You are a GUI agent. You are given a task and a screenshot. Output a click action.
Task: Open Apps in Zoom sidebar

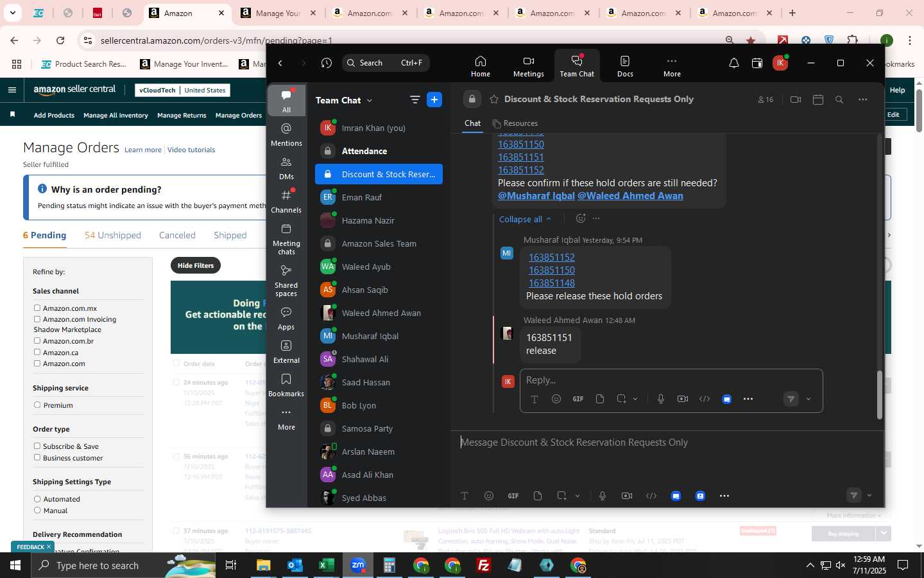(286, 319)
